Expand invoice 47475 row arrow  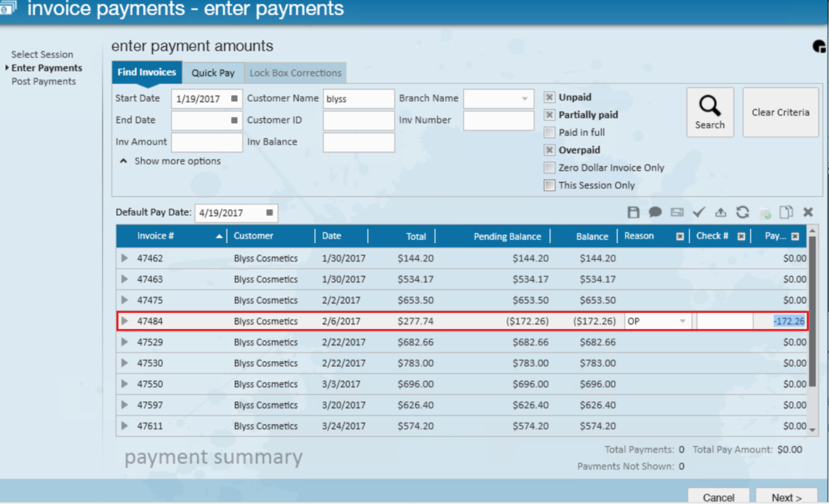(125, 300)
